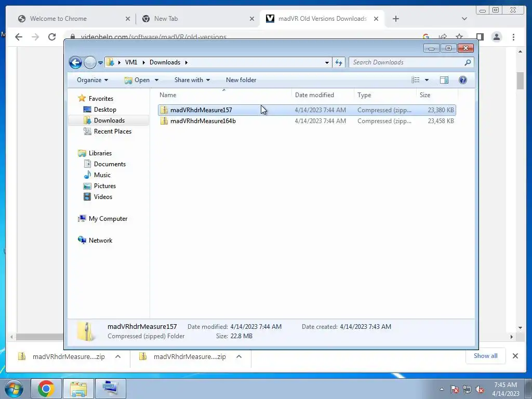532x399 pixels.
Task: Open Network in sidebar
Action: [100, 240]
